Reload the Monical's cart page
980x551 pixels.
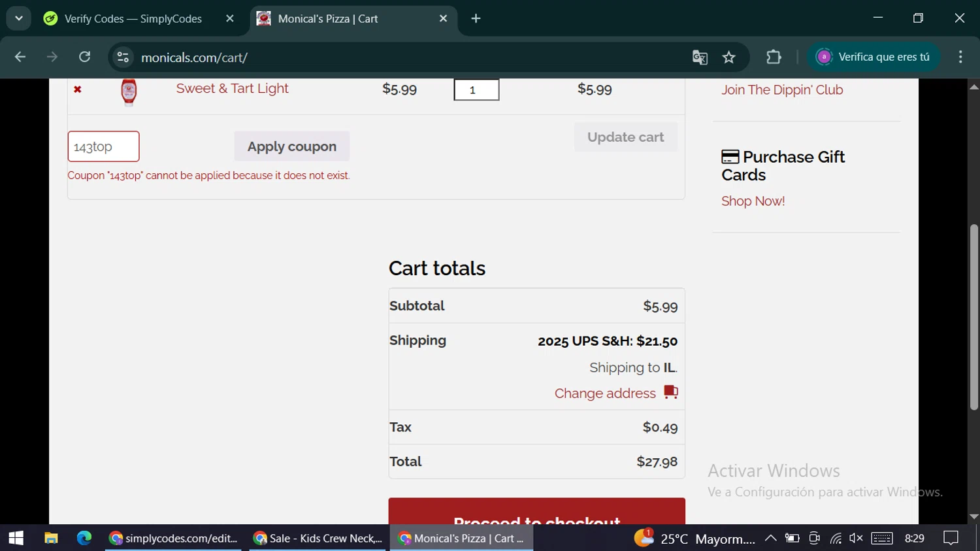(85, 58)
